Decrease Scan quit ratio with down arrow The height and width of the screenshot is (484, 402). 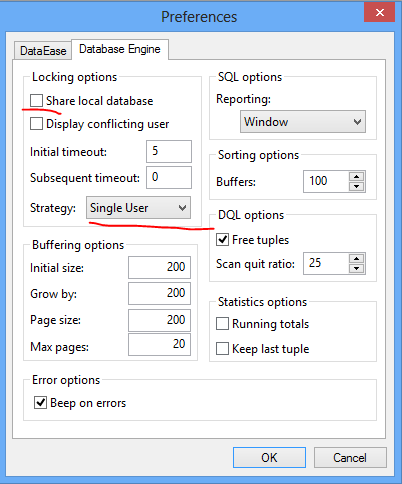pyautogui.click(x=356, y=268)
